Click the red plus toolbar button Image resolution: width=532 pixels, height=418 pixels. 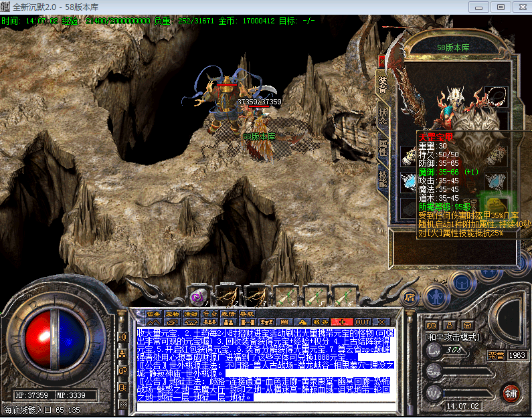tap(342, 322)
